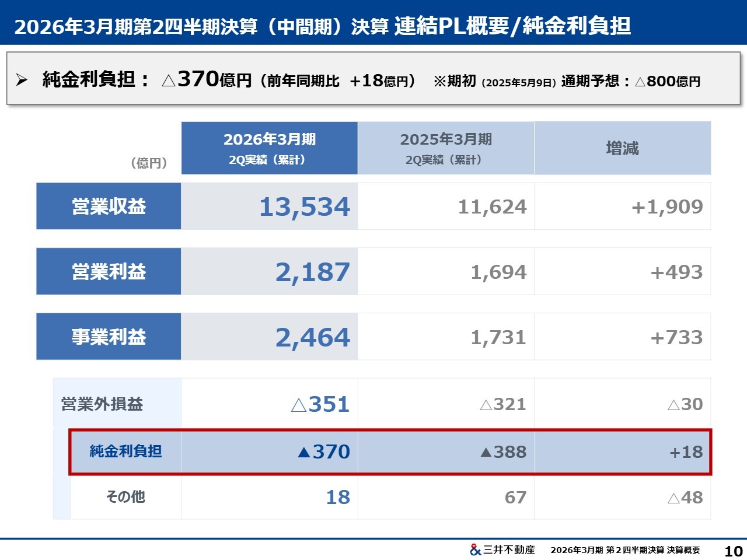Click the arrow bullet before 純金利負担

pos(22,80)
